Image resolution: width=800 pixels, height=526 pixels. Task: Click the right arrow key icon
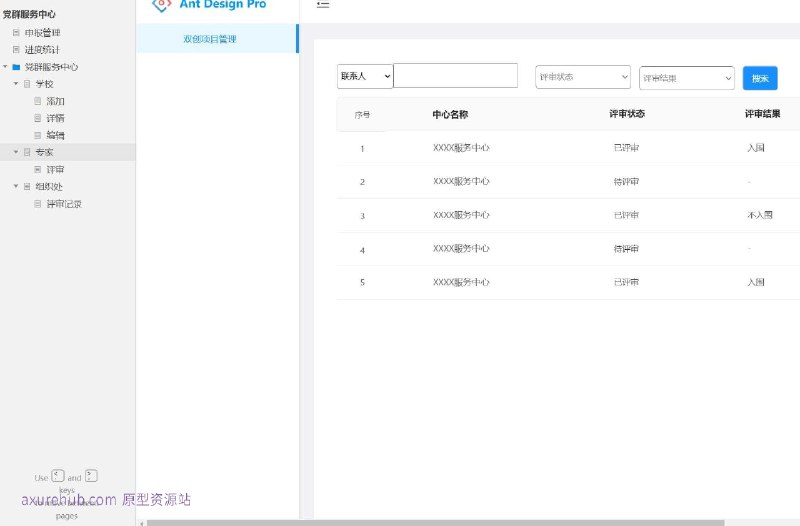point(91,476)
